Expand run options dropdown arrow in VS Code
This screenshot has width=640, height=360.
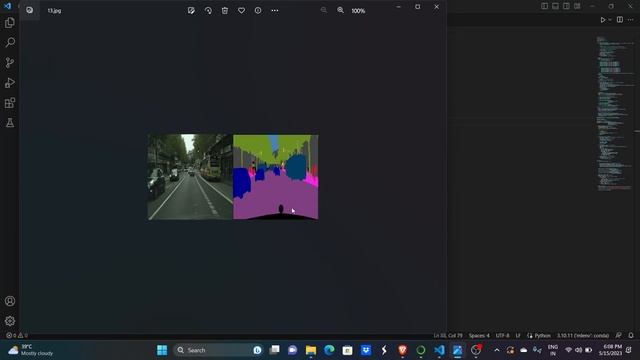point(610,20)
